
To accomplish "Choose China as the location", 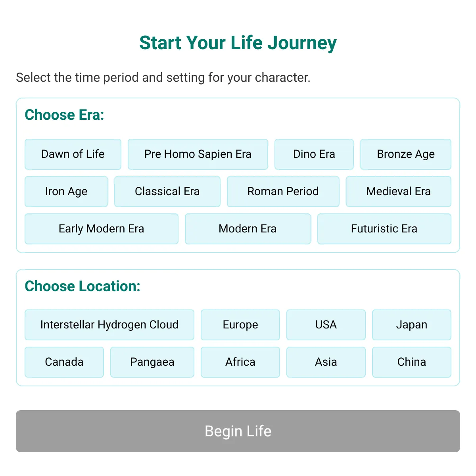I will click(412, 362).
